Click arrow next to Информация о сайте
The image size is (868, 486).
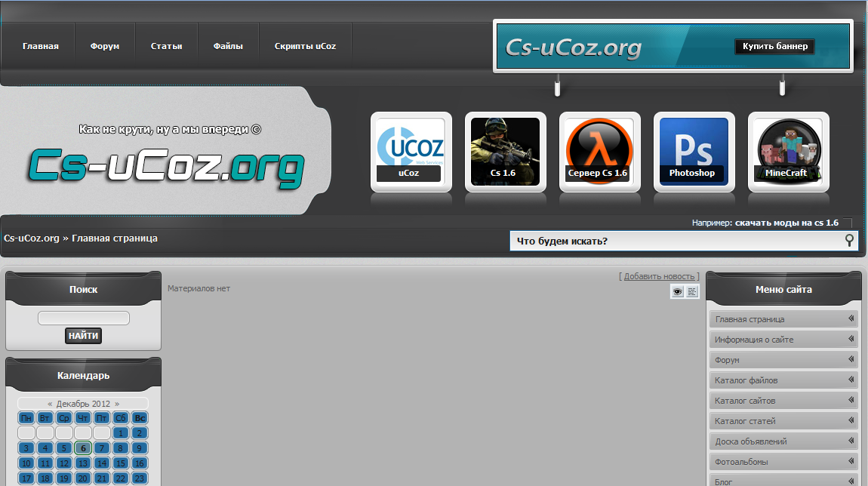click(x=851, y=339)
